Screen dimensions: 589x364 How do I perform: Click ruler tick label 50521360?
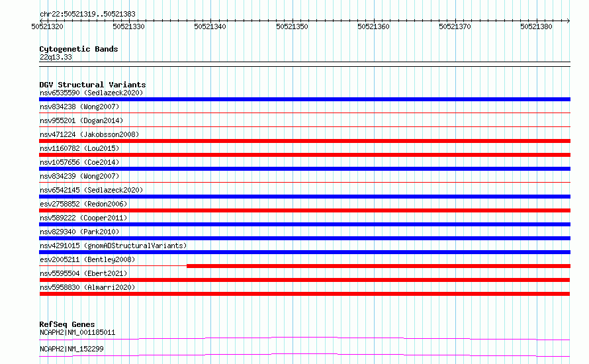(373, 26)
